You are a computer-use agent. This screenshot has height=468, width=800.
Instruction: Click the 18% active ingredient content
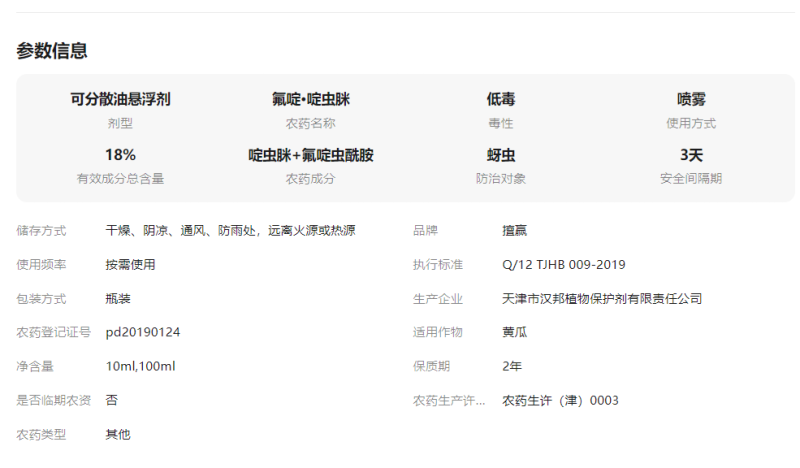(120, 155)
